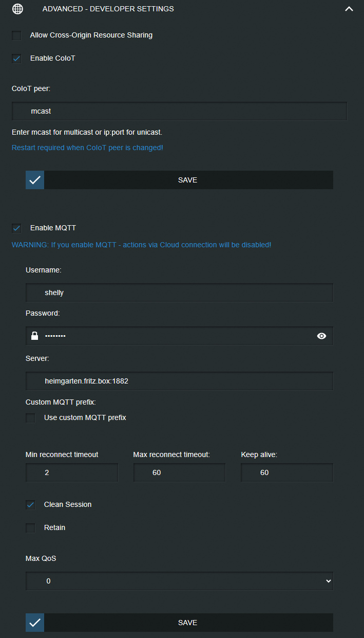
Task: Uncheck the Enable CoIoT checkbox
Action: (x=17, y=59)
